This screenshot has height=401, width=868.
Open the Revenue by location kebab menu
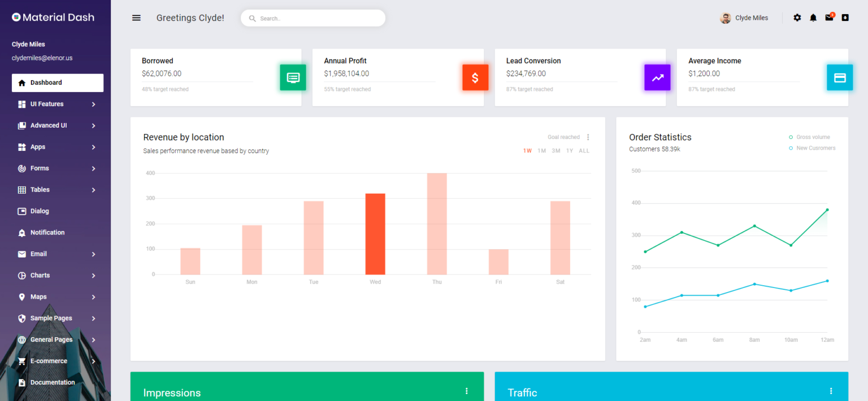(x=588, y=137)
